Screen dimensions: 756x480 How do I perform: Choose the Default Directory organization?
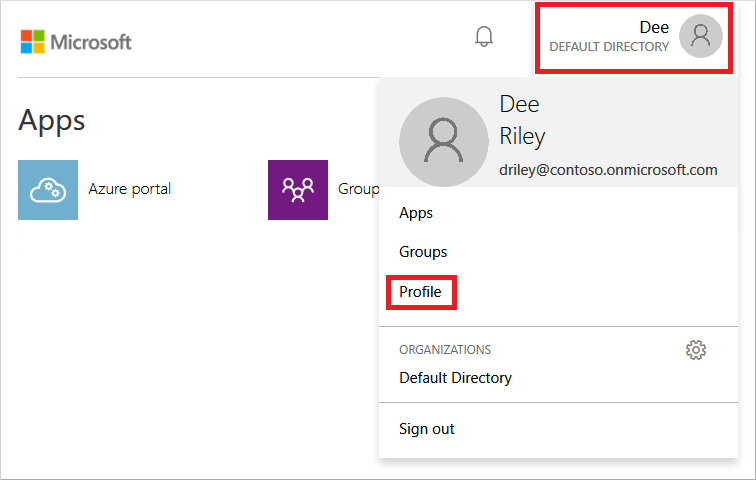click(x=455, y=378)
